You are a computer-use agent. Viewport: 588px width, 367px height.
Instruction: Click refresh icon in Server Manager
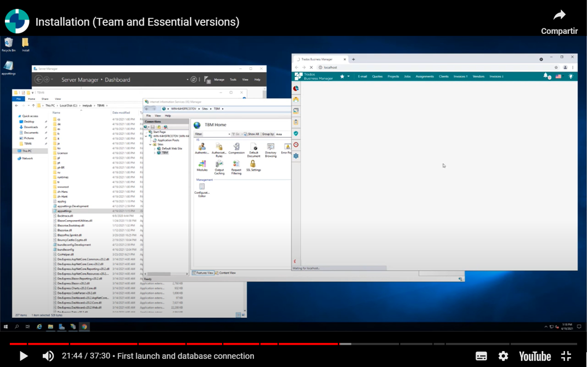pos(193,80)
